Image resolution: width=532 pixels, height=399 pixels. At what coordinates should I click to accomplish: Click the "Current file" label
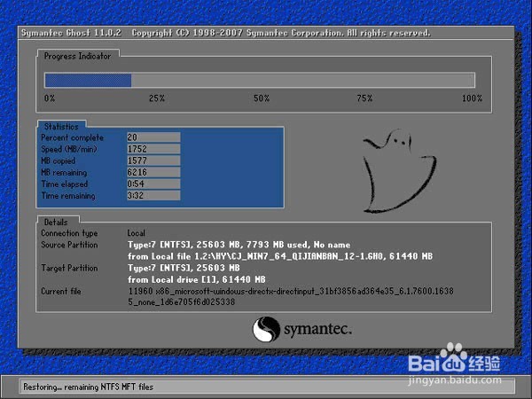pyautogui.click(x=61, y=291)
